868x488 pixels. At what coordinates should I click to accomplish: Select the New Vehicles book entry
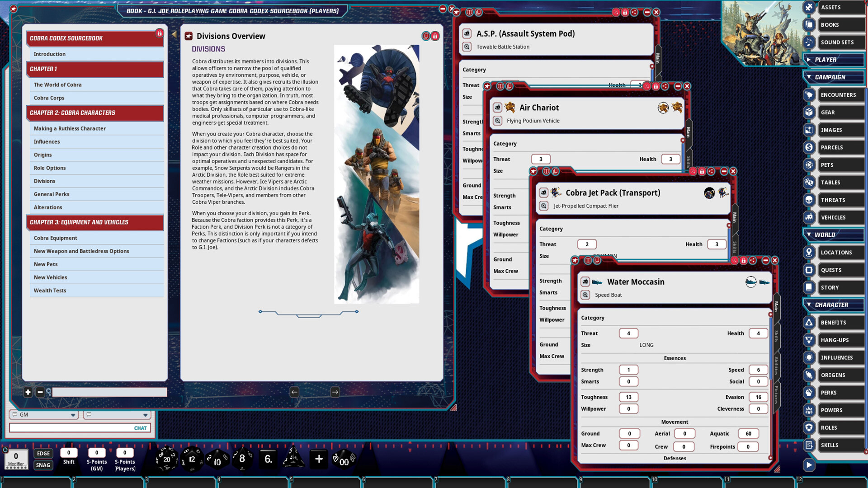pyautogui.click(x=50, y=277)
